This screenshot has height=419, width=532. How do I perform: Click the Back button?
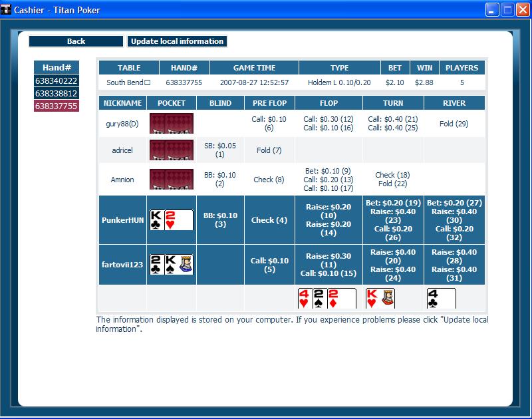coord(76,41)
